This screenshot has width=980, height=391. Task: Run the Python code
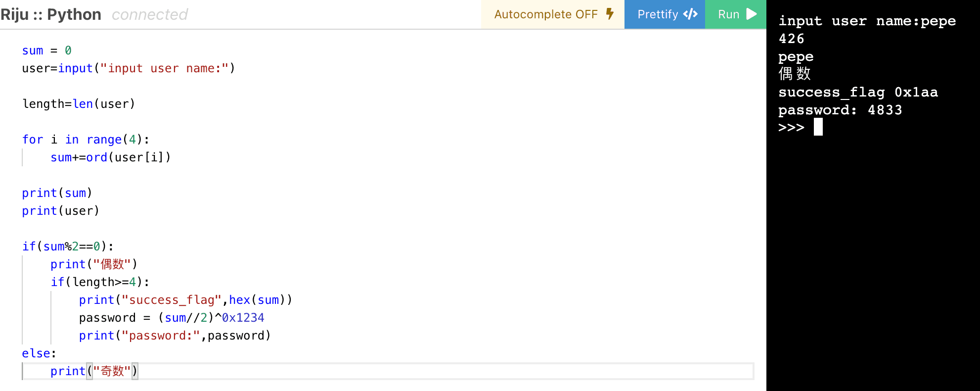pos(736,14)
